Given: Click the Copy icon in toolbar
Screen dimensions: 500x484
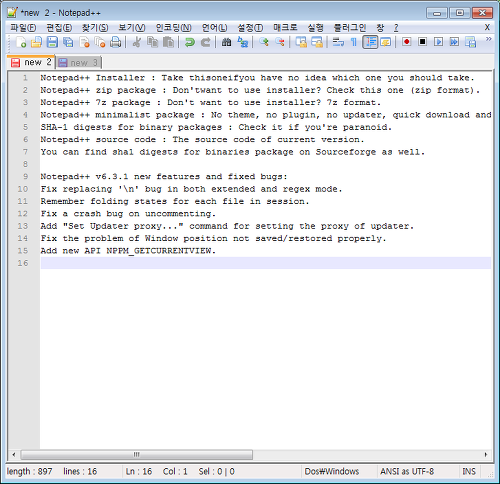Looking at the screenshot, I should [x=153, y=42].
